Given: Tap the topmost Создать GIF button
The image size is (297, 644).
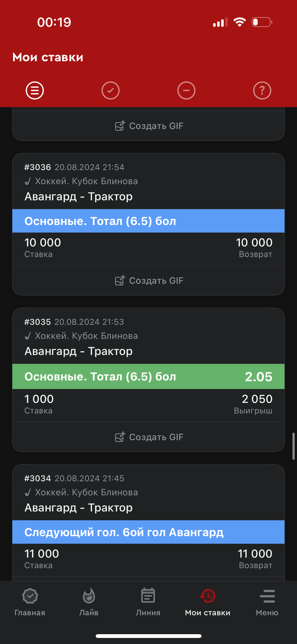Looking at the screenshot, I should pyautogui.click(x=149, y=126).
